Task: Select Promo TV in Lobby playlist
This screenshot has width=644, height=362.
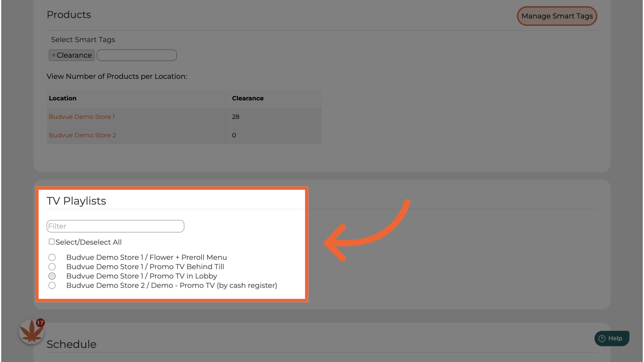Action: click(x=52, y=276)
